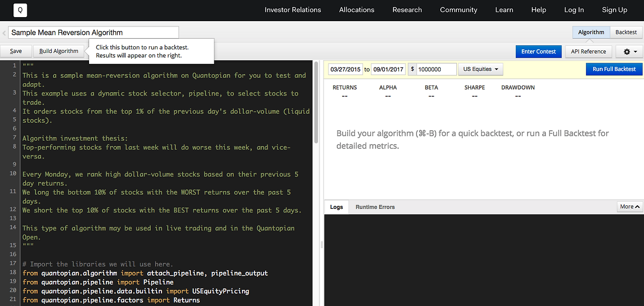Click code line importing attach_pipeline
The height and width of the screenshot is (306, 644).
click(x=145, y=273)
